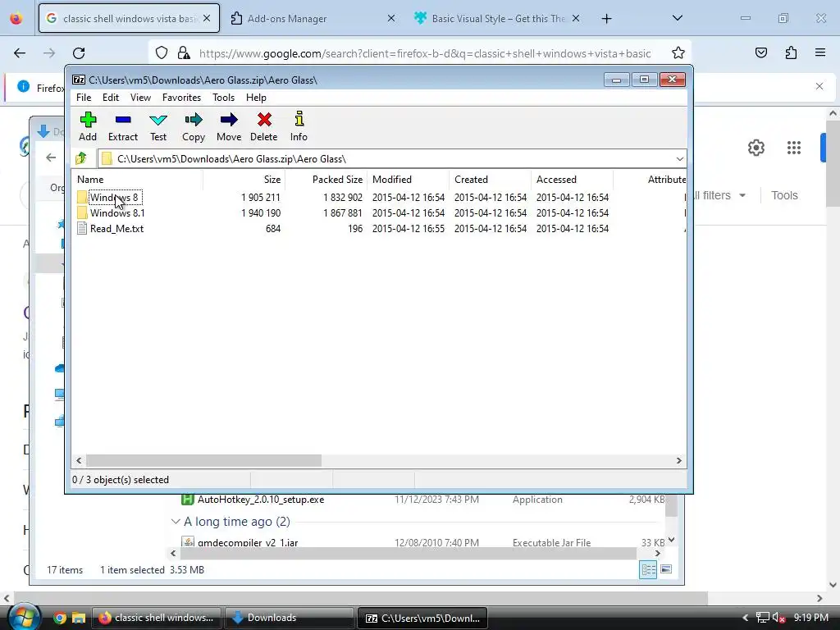This screenshot has width=840, height=630.
Task: Reload the page in Firefox
Action: pos(79,53)
